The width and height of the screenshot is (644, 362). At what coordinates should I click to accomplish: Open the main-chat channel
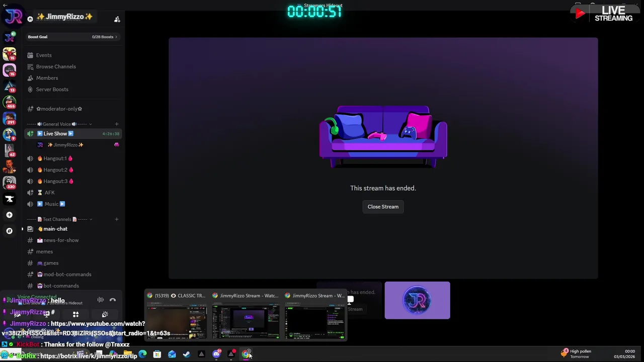tap(72, 229)
